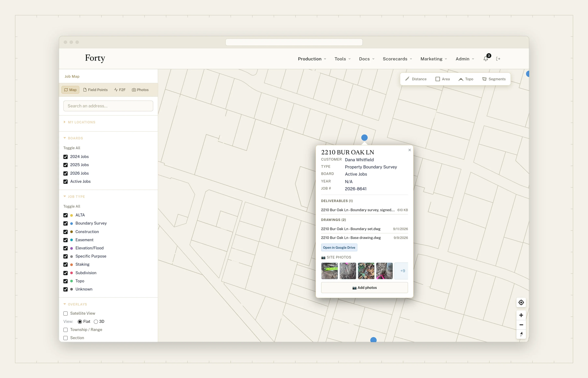Zoom in with the plus icon
The image size is (588, 378).
521,315
